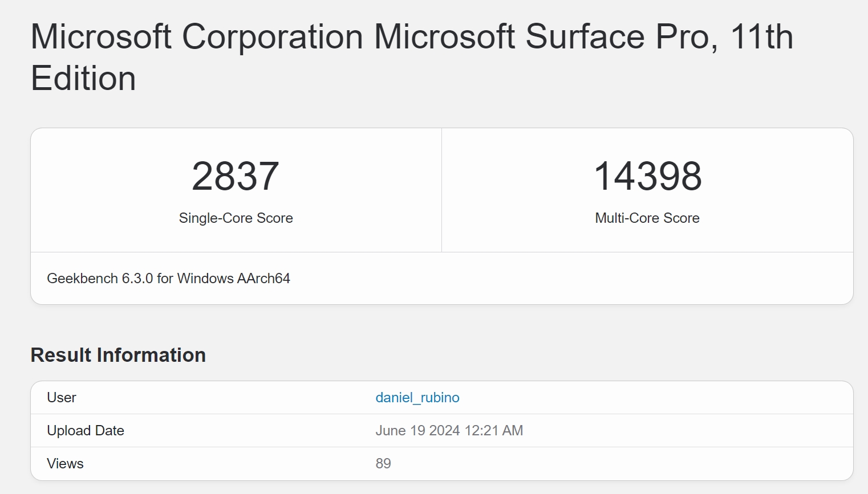Click the Result Information heading
Screen dimensions: 868x494
[x=118, y=355]
